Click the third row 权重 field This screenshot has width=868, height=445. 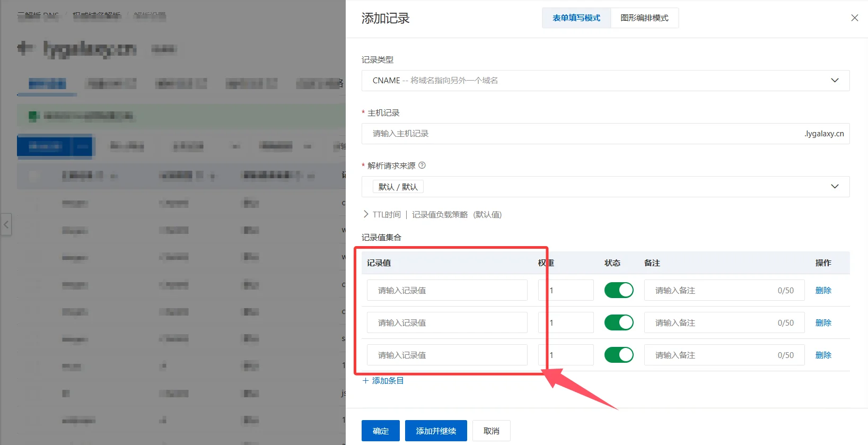pyautogui.click(x=566, y=355)
